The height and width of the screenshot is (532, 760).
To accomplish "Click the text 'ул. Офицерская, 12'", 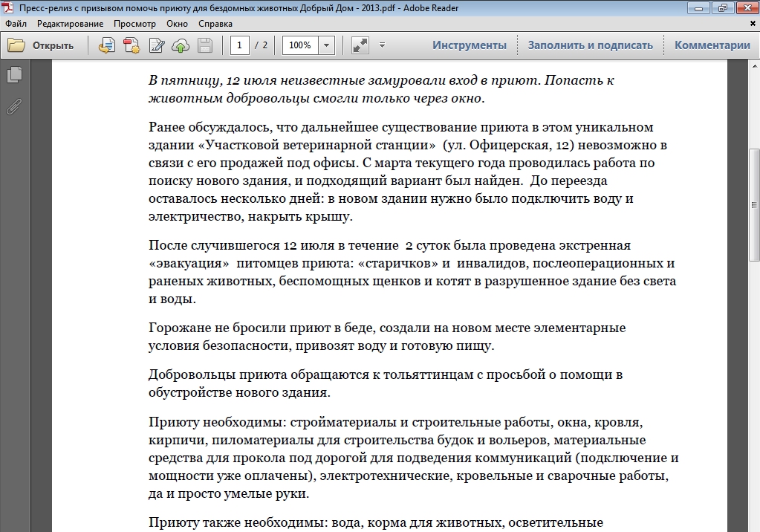I will 508,145.
